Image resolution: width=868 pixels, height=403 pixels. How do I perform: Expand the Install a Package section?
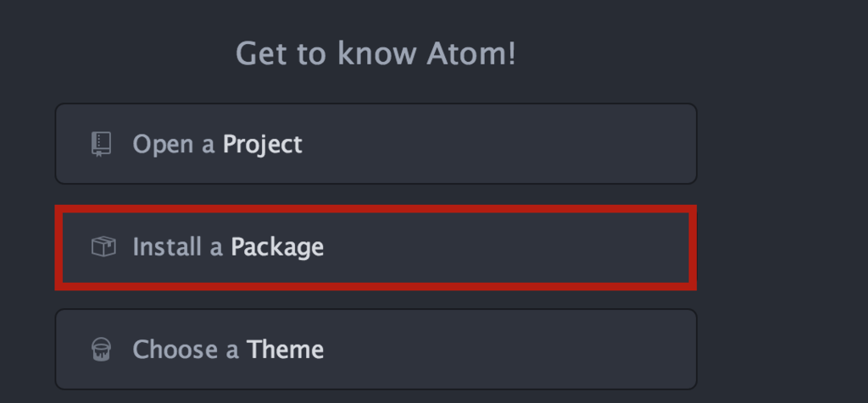pos(376,247)
